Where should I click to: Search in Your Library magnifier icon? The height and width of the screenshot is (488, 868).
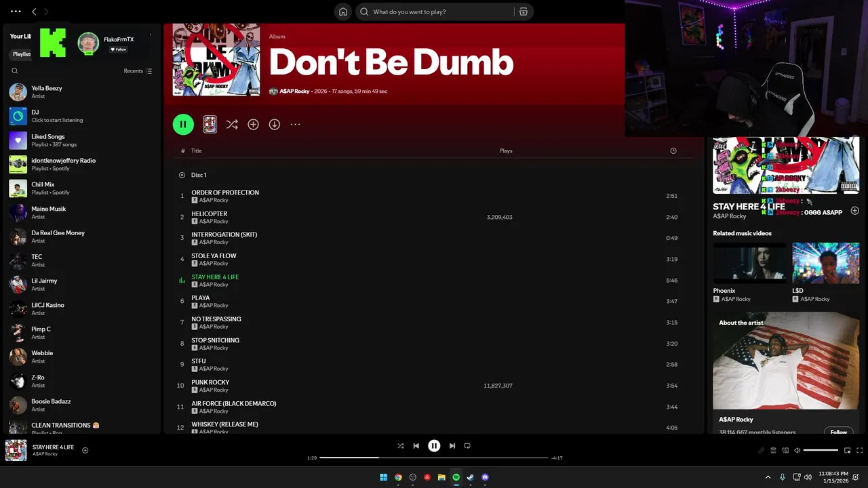tap(15, 70)
